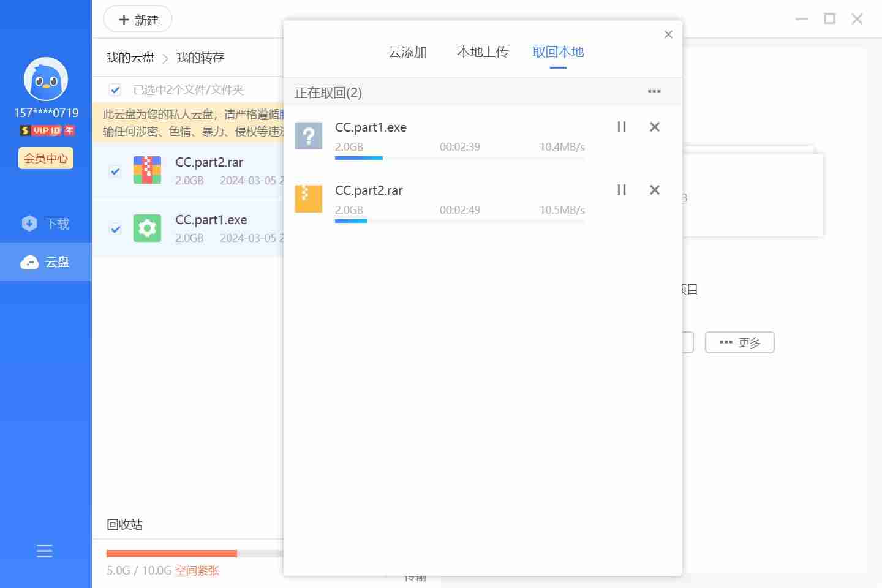This screenshot has width=882, height=588.
Task: Click the CC.part2.rar download progress bar
Action: [460, 221]
